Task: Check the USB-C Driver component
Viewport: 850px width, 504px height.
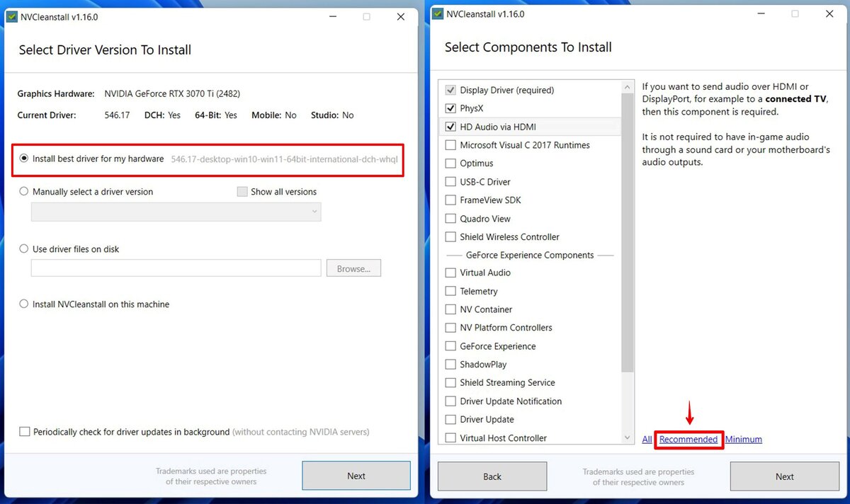Action: [x=450, y=182]
